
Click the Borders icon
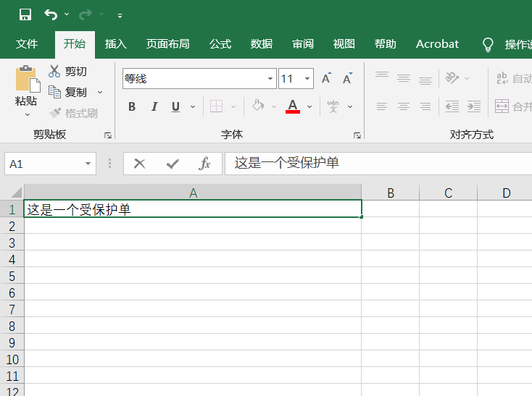point(216,106)
